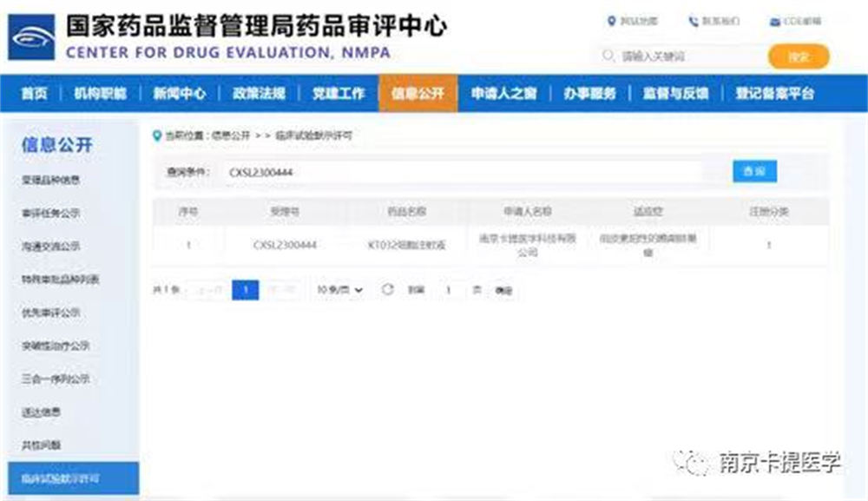Click the magnifier icon in keyword search
The width and height of the screenshot is (868, 501).
(x=608, y=56)
